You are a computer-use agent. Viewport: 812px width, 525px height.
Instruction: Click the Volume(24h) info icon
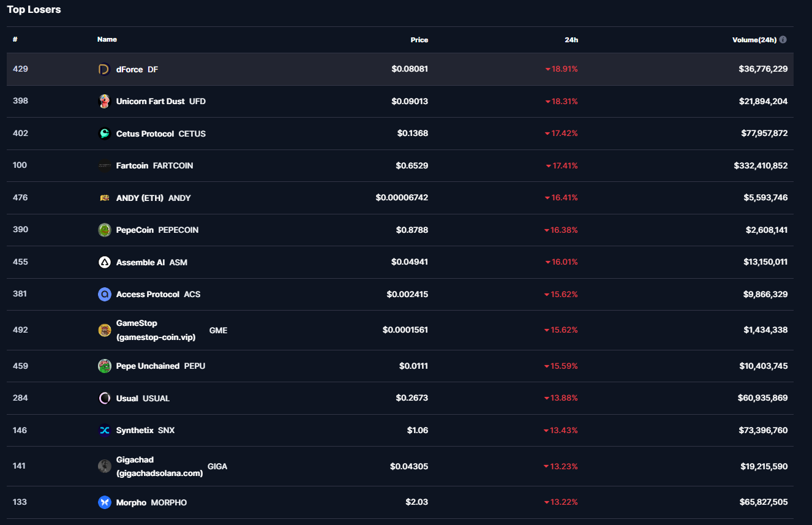pyautogui.click(x=783, y=40)
